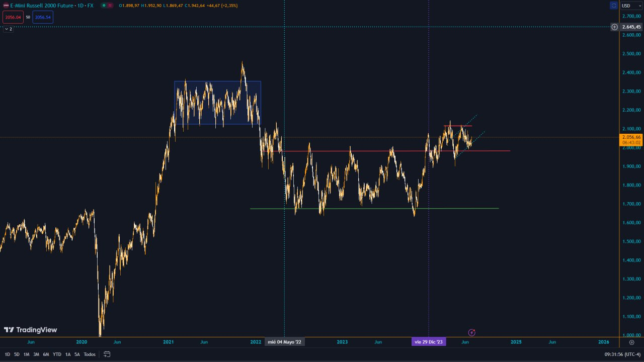Click the blue fullscreen chart icon

point(613,6)
